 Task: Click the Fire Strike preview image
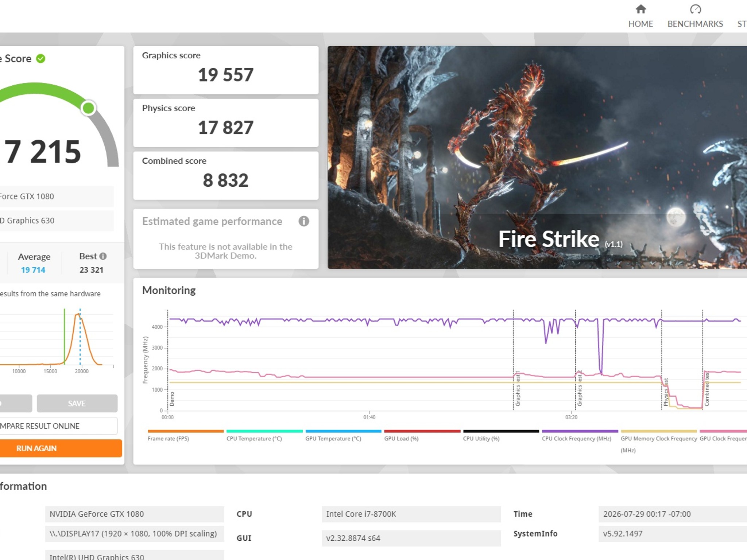click(537, 157)
